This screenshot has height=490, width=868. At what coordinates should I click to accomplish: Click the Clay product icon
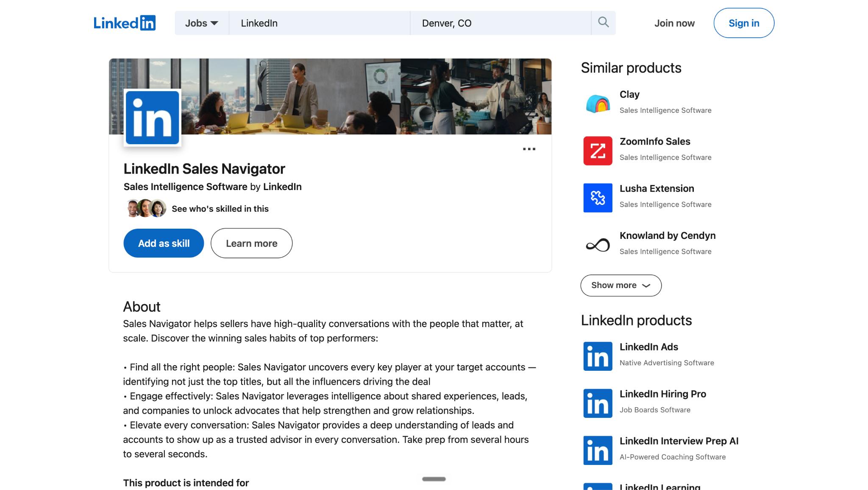click(598, 104)
